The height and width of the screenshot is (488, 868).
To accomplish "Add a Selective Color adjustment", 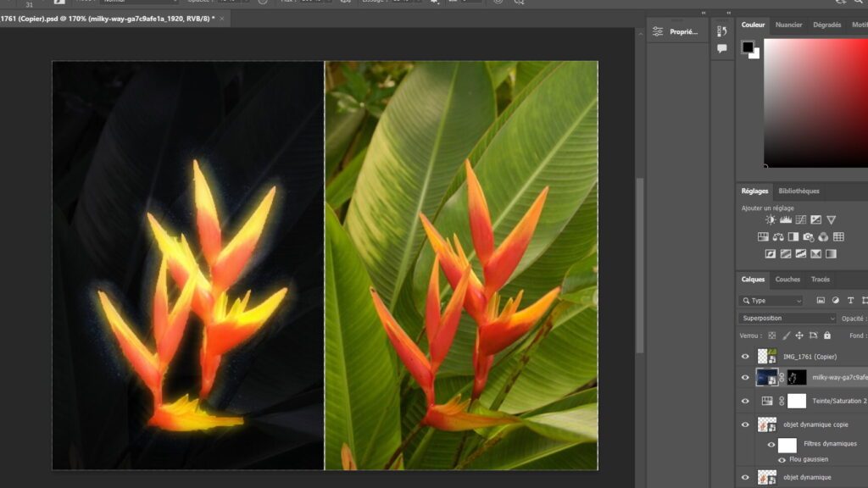I will click(x=816, y=254).
